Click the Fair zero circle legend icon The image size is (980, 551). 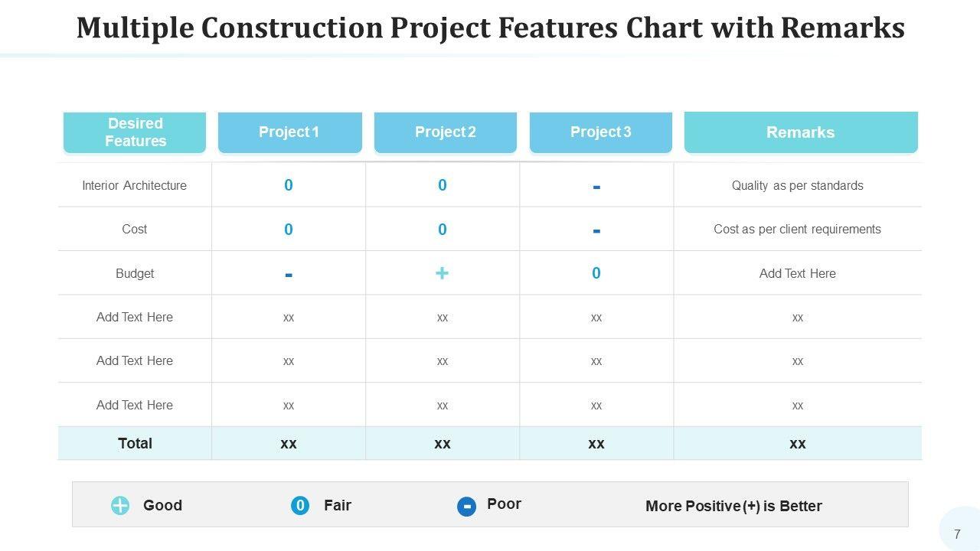pyautogui.click(x=300, y=505)
